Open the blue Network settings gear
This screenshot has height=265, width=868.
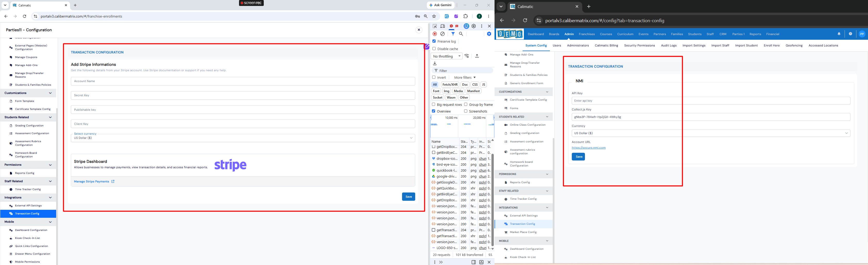[x=489, y=34]
